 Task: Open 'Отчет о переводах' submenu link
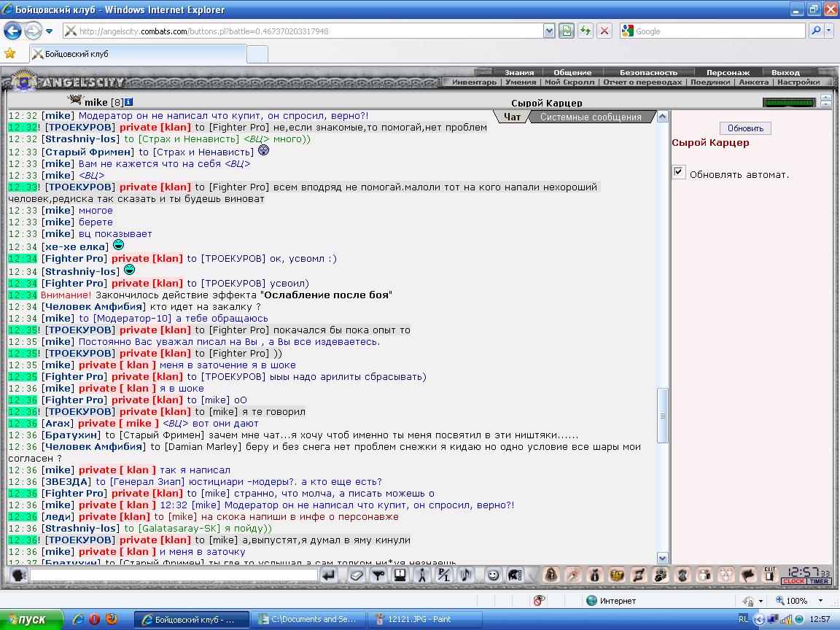(642, 82)
